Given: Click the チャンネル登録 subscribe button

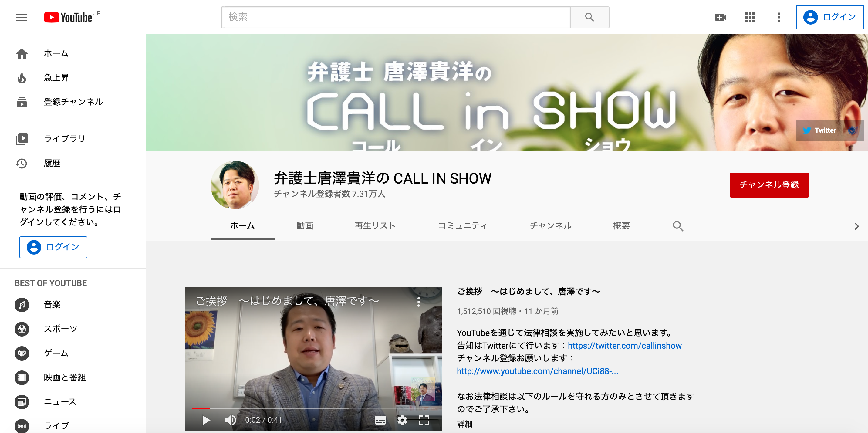Looking at the screenshot, I should (769, 185).
